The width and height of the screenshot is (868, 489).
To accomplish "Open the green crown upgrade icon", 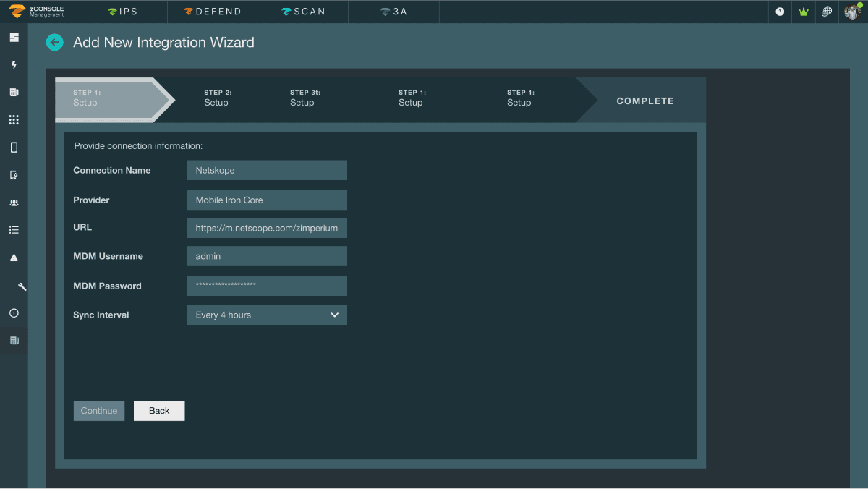I will tap(803, 12).
